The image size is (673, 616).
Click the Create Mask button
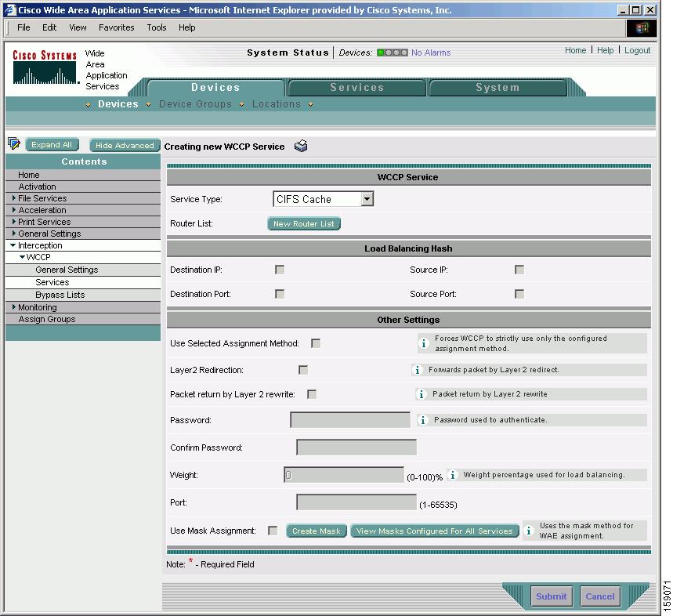(x=317, y=531)
